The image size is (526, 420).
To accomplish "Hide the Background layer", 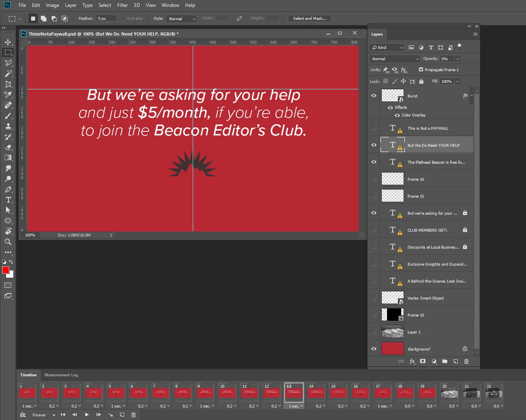I will (x=374, y=348).
